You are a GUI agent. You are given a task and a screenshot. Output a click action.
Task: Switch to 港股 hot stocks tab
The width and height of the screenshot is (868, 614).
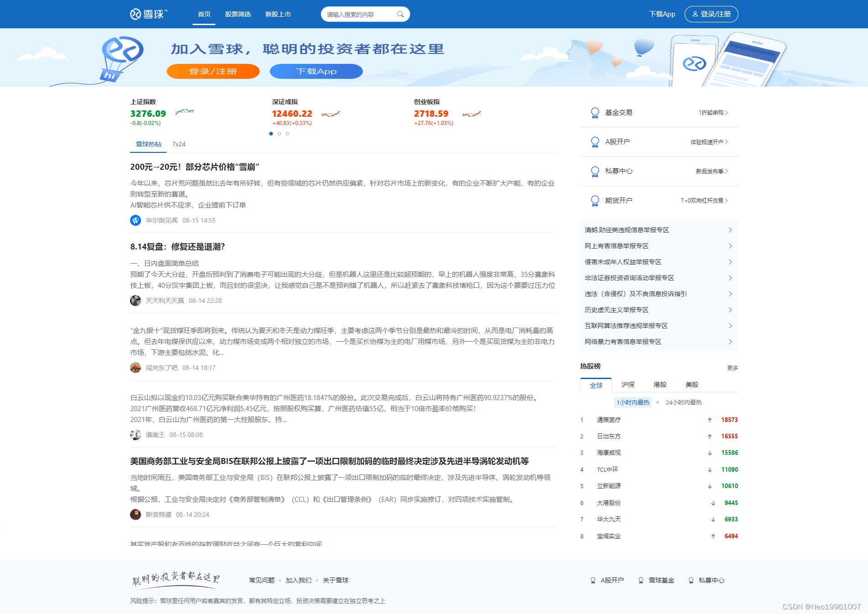(x=660, y=385)
